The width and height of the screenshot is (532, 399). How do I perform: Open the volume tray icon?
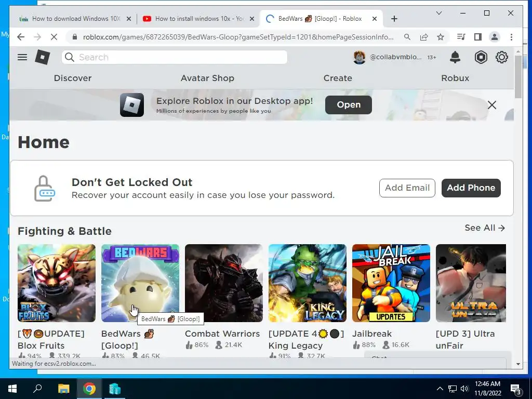click(464, 389)
